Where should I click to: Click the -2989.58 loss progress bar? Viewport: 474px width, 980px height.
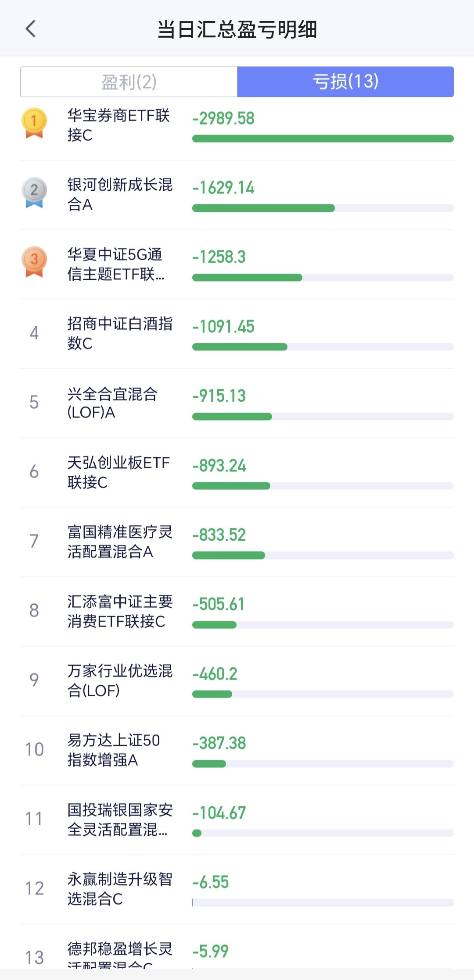pyautogui.click(x=323, y=139)
